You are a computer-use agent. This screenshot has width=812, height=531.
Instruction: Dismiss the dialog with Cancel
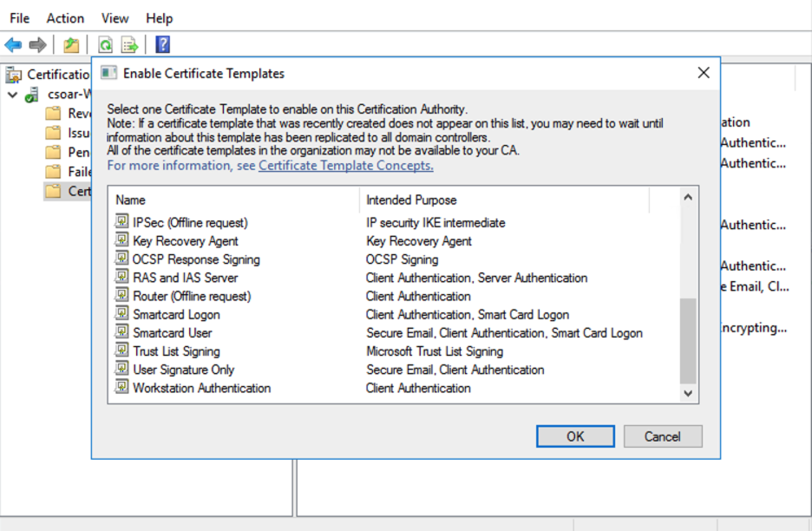pos(663,436)
